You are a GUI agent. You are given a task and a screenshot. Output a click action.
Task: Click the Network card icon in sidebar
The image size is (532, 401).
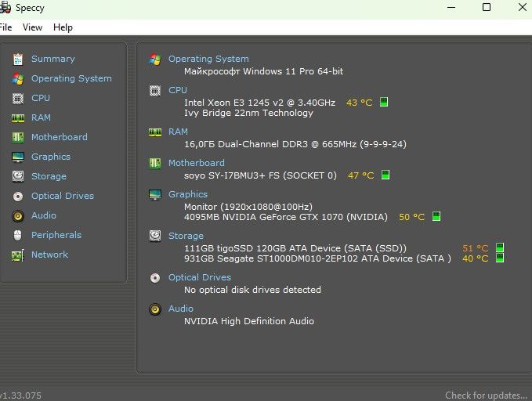(x=18, y=255)
